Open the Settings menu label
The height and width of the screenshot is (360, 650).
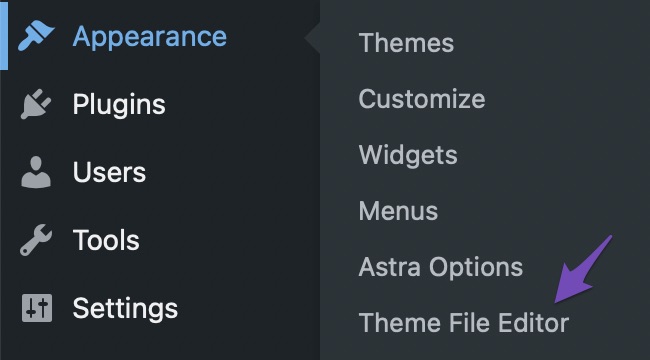(125, 309)
